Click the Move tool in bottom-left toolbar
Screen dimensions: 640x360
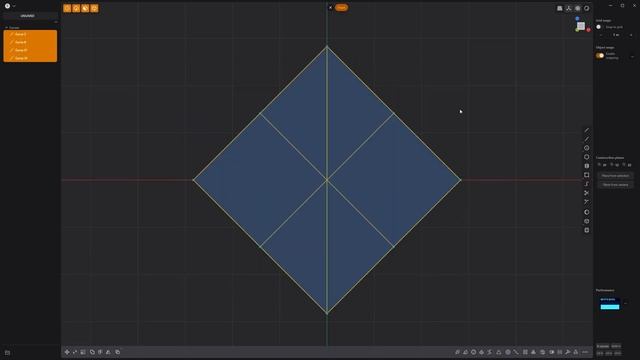67,352
